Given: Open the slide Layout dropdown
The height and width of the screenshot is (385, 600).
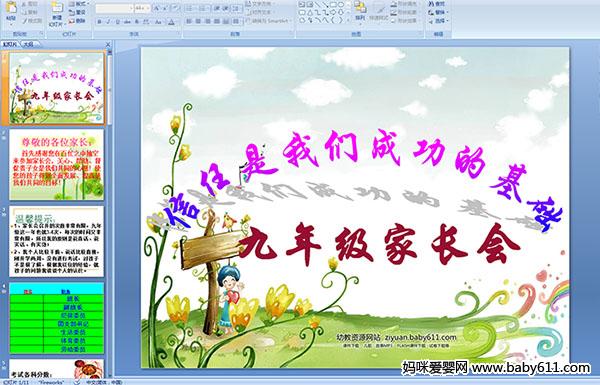Looking at the screenshot, I should pos(78,4).
